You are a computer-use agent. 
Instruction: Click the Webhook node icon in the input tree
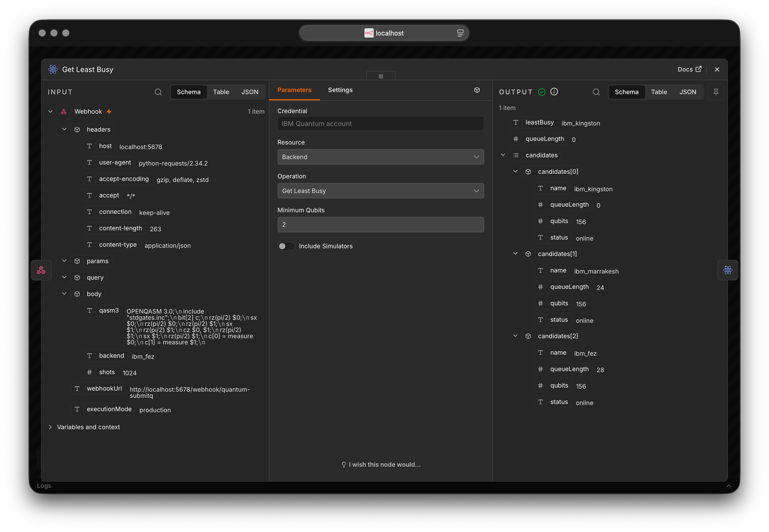point(64,111)
